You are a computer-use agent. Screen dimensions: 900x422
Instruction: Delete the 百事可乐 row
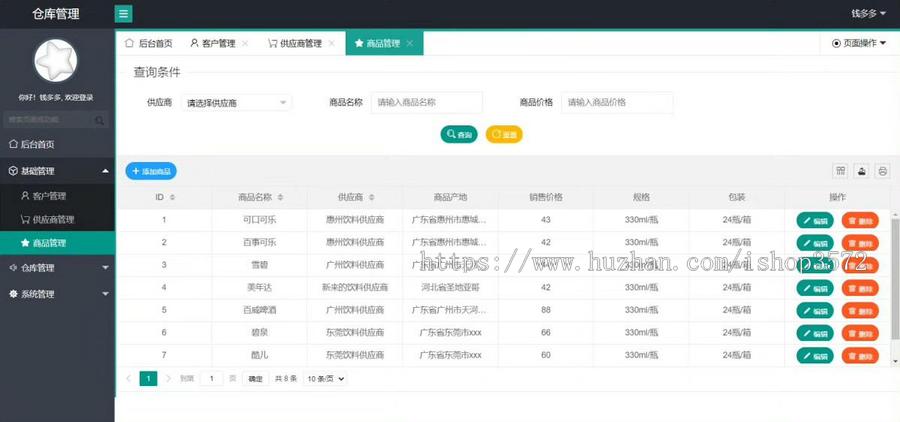coord(860,243)
